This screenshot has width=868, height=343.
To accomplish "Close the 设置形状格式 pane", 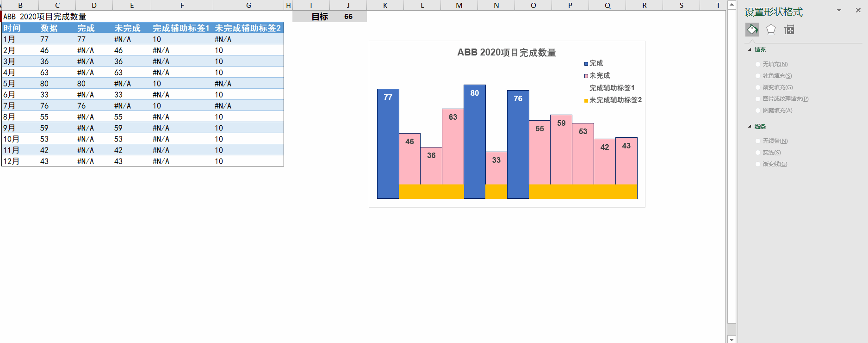I will pos(858,10).
